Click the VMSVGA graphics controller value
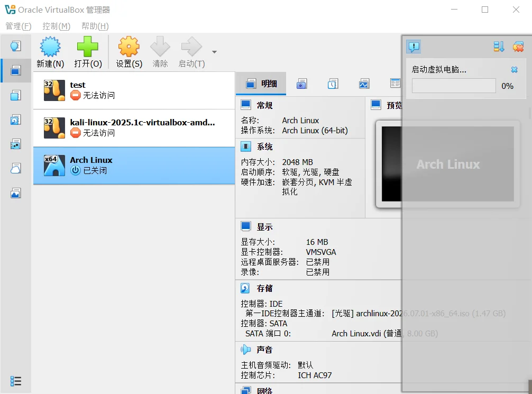Image resolution: width=532 pixels, height=394 pixels. (x=321, y=252)
